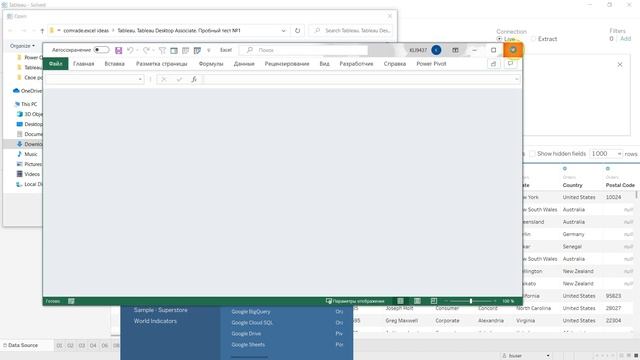This screenshot has width=640, height=360.
Task: Choose Google Cloud SQL connector
Action: click(252, 322)
